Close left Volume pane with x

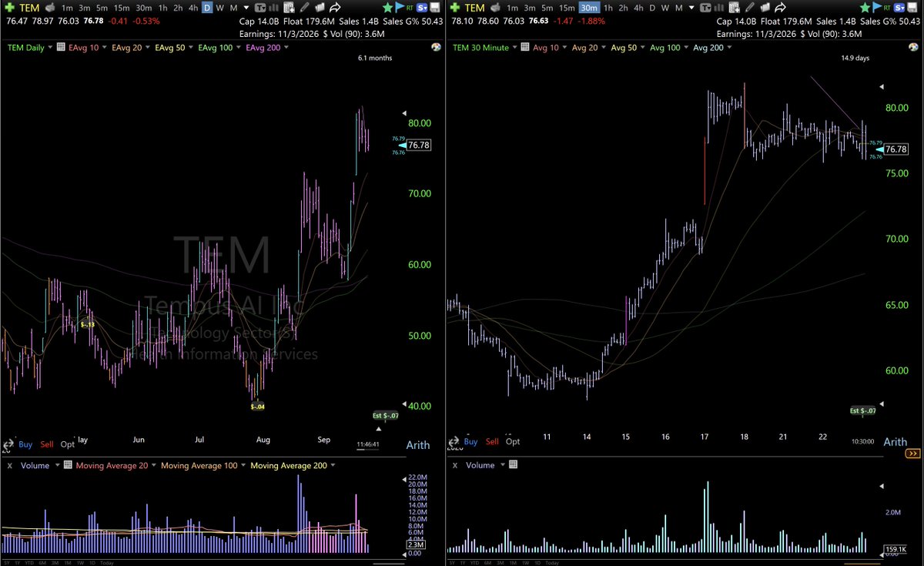(x=10, y=466)
